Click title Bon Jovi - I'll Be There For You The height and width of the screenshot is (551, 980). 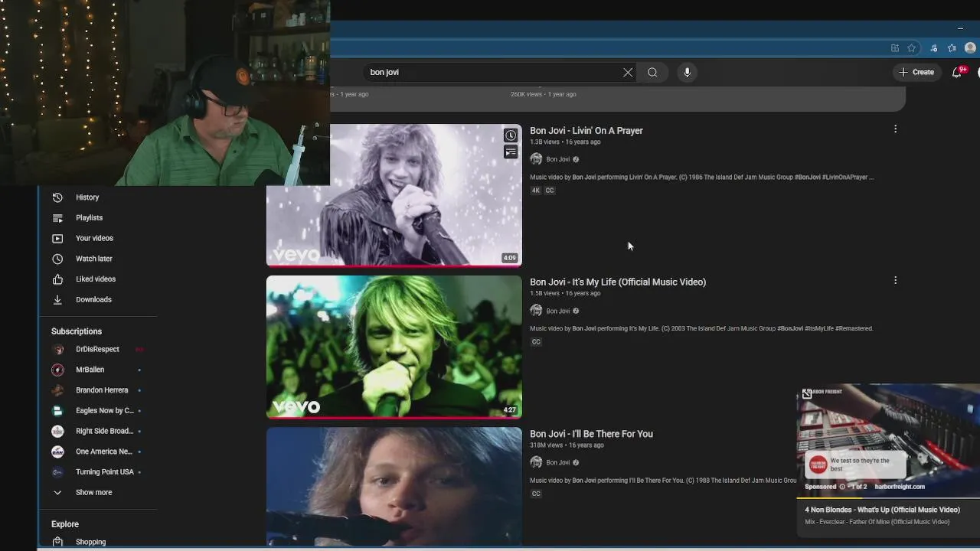(x=591, y=434)
